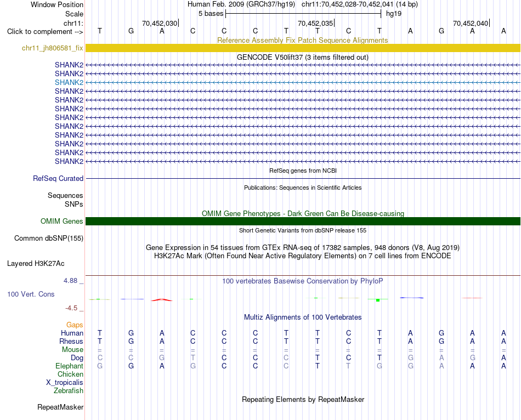This screenshot has width=521, height=420.
Task: Click 'Short Genetic Variants from dbSNP release 155' title
Action: click(303, 230)
